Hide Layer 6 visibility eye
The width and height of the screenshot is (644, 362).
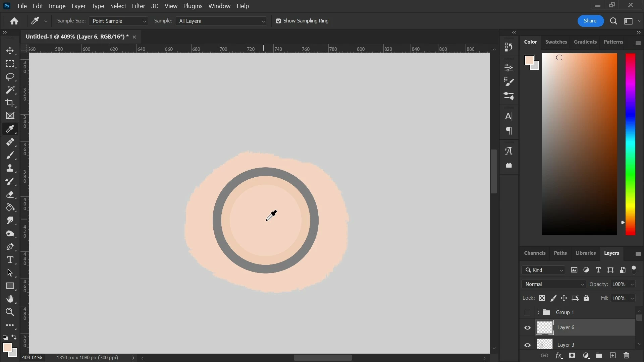[x=527, y=328]
